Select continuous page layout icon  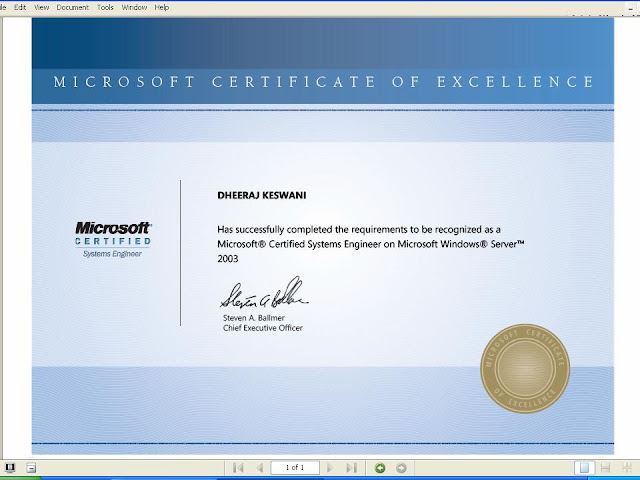point(605,468)
